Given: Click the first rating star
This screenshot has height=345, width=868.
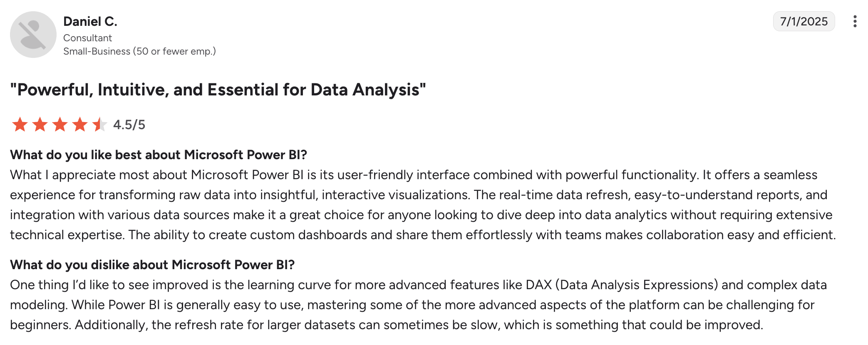Looking at the screenshot, I should pyautogui.click(x=20, y=125).
